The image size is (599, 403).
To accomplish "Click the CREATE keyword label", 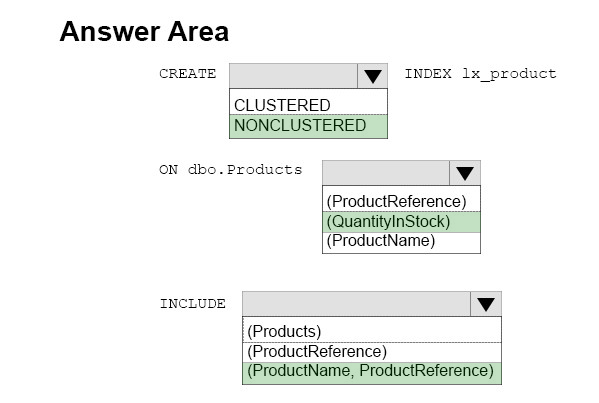I will [188, 73].
